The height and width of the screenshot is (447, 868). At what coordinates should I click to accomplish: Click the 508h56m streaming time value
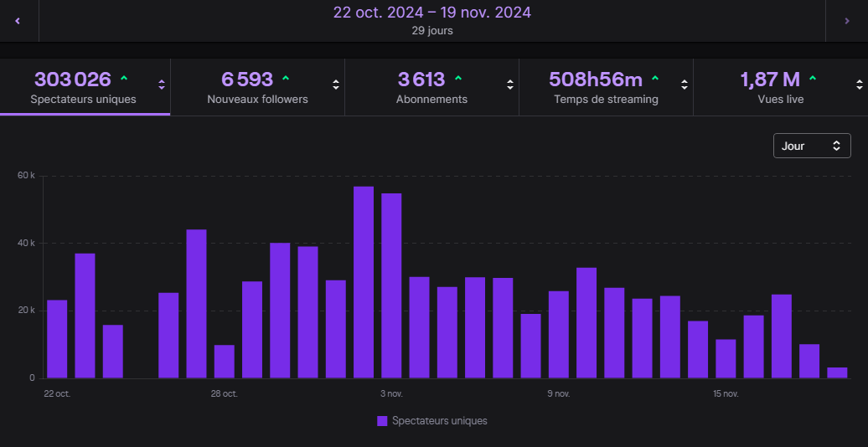point(596,80)
